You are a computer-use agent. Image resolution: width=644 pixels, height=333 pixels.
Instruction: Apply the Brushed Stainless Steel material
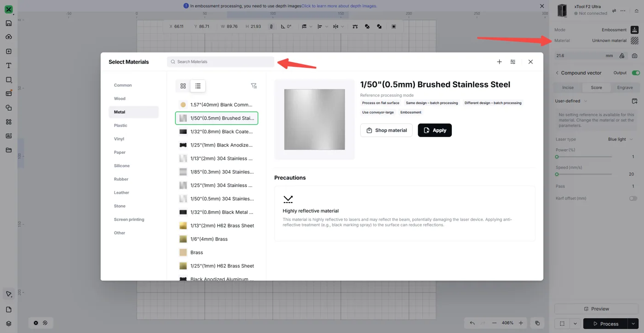click(x=435, y=130)
